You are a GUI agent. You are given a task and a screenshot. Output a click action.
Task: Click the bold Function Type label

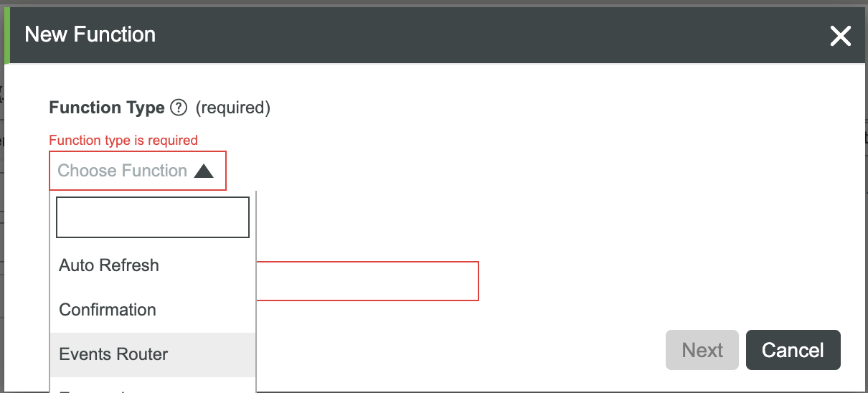pos(107,108)
